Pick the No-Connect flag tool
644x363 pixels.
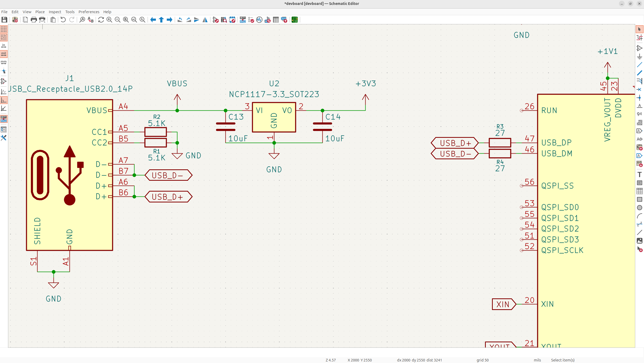639,89
